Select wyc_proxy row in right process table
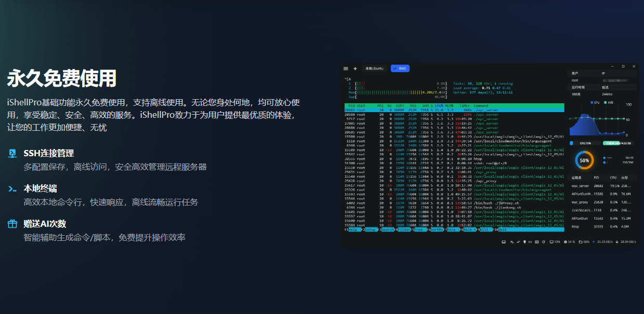Viewport: 644px width, 314px height. pyautogui.click(x=602, y=202)
